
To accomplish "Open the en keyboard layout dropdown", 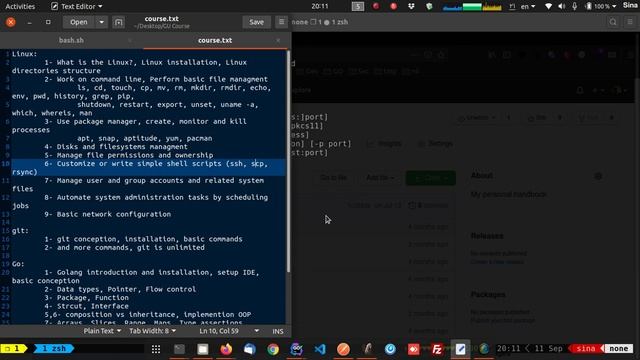I will (x=528, y=6).
